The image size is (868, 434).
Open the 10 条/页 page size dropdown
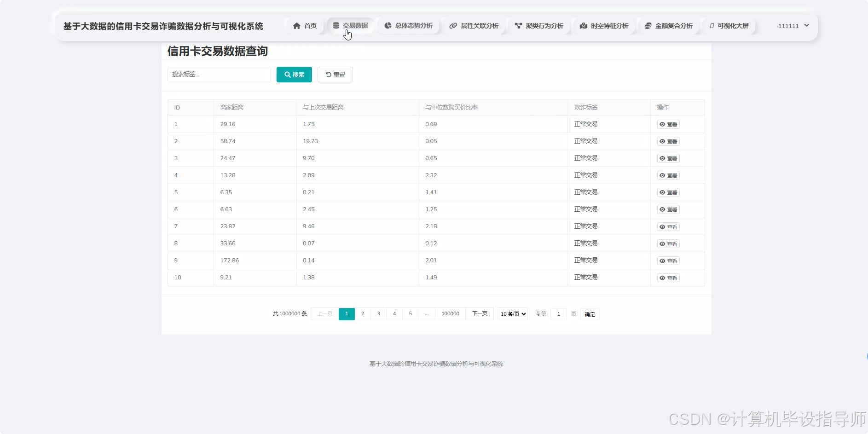(513, 314)
